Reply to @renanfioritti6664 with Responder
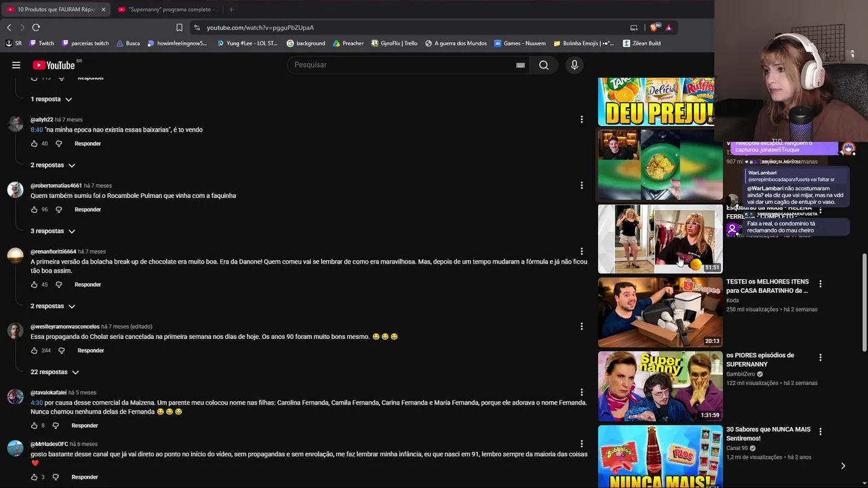This screenshot has height=488, width=868. (x=87, y=285)
